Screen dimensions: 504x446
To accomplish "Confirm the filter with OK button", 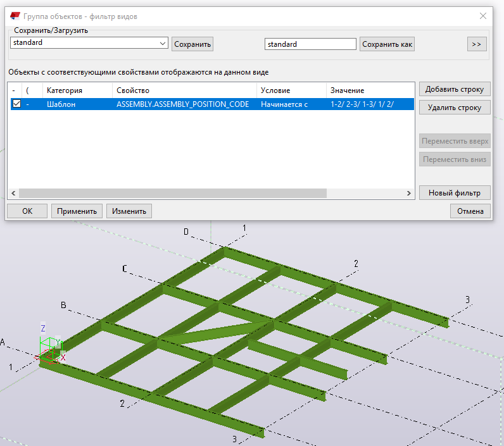I will (27, 211).
